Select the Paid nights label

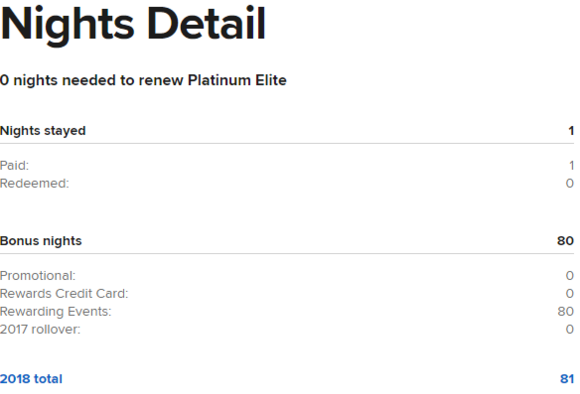[14, 165]
